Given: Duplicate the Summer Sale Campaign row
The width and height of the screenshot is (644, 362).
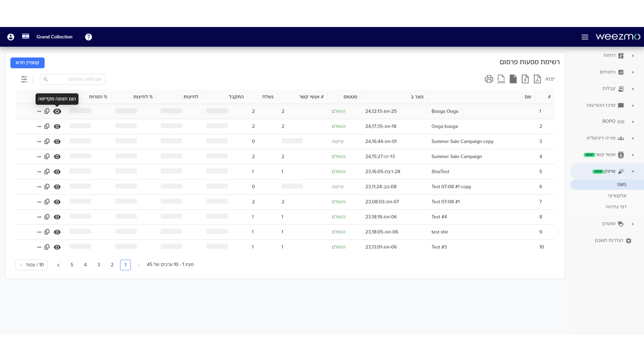Looking at the screenshot, I should [x=47, y=156].
